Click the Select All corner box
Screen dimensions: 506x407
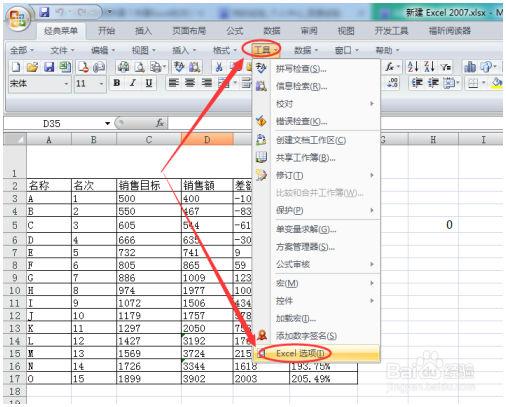[x=15, y=139]
